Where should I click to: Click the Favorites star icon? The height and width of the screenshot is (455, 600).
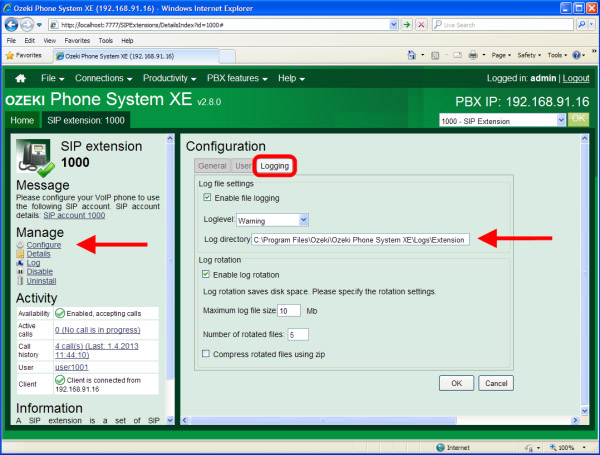point(10,56)
